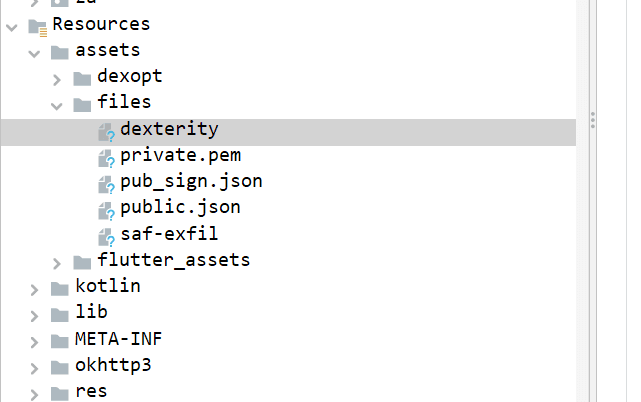
Task: Select the public.json file name
Action: point(180,208)
